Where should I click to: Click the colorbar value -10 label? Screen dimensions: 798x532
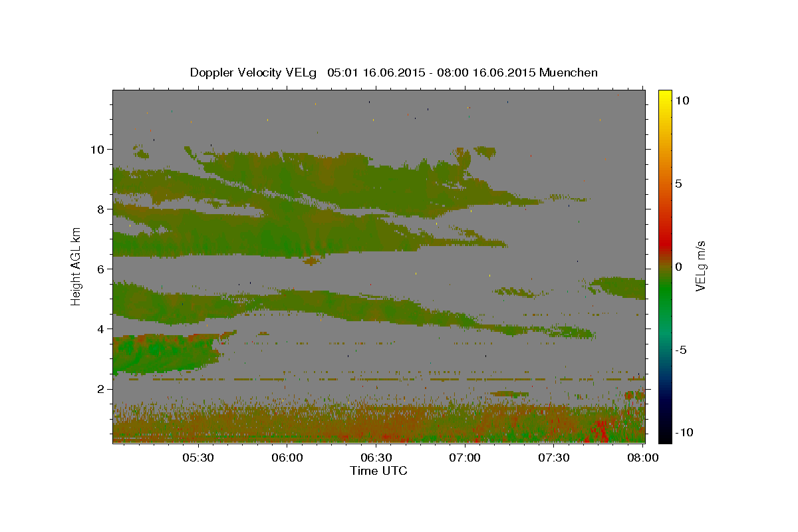(x=684, y=432)
